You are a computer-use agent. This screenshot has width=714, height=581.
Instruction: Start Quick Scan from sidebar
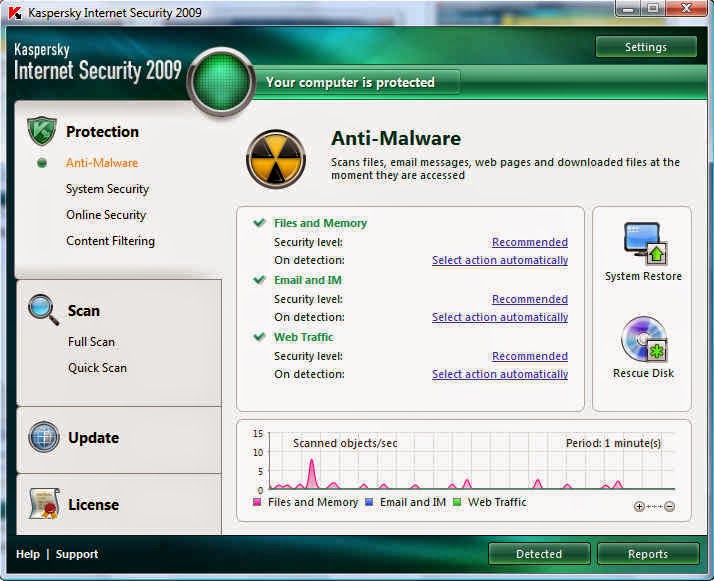pyautogui.click(x=97, y=368)
